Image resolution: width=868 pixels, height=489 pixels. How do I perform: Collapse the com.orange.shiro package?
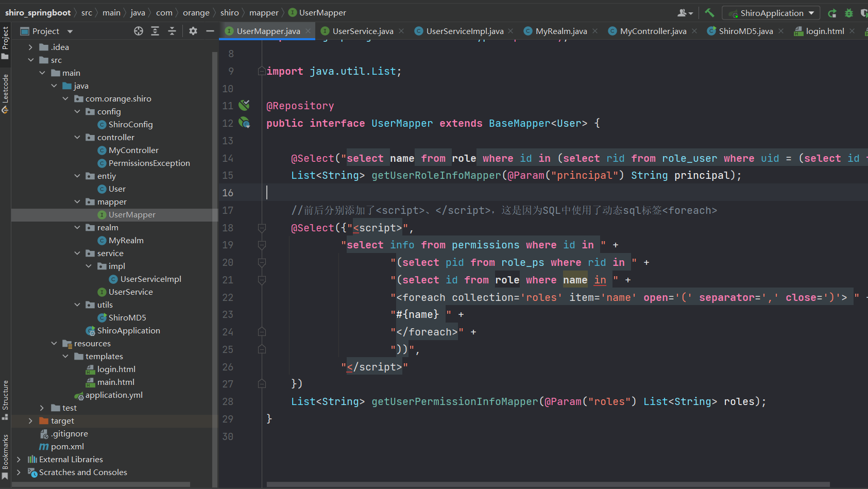(x=65, y=98)
